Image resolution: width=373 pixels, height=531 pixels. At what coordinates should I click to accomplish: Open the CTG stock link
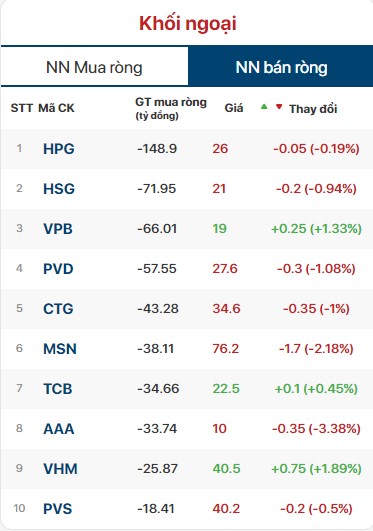58,309
